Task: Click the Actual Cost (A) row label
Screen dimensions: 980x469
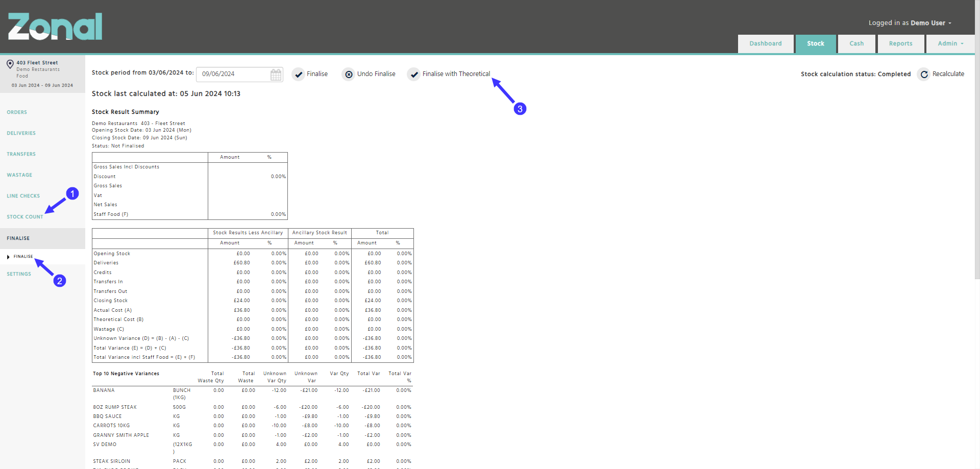Action: point(112,310)
